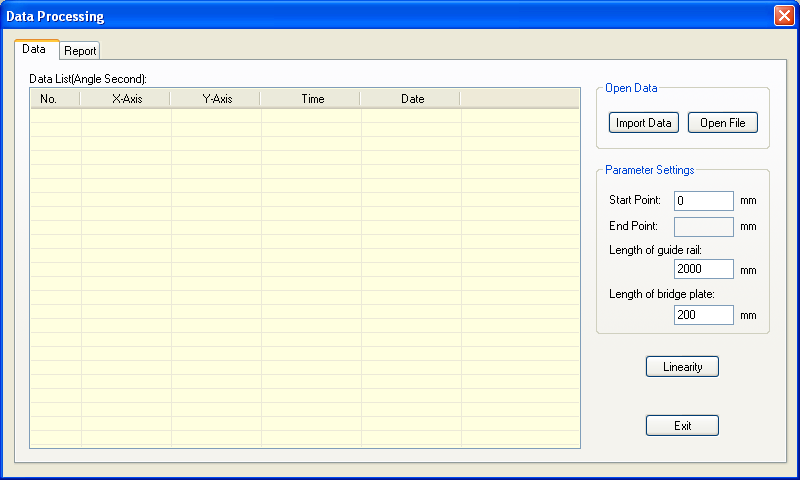Sort by the X-Axis column header

(126, 99)
